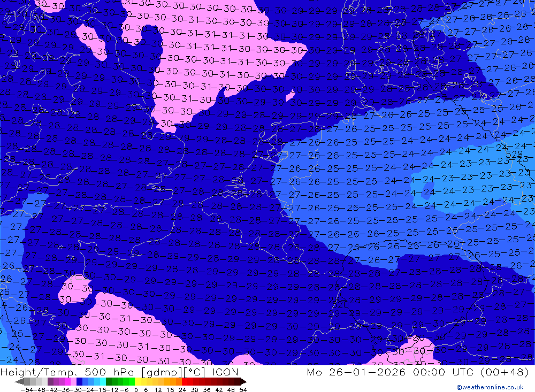Viewport: 535px width, 392px height.
Task: Click the gray left arrow of the legend
Action: 19,382
